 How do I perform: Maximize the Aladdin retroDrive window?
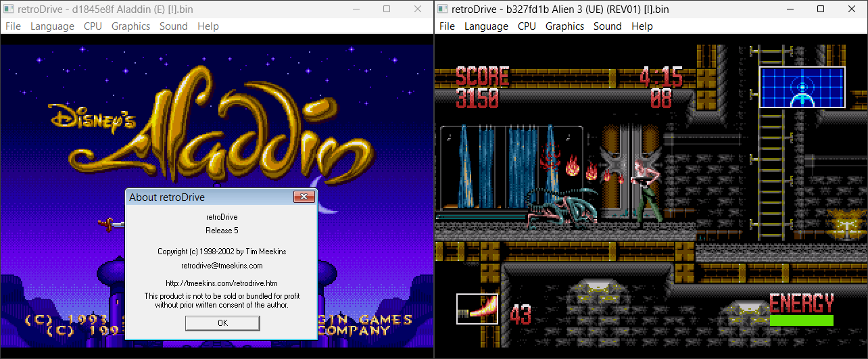pyautogui.click(x=387, y=9)
